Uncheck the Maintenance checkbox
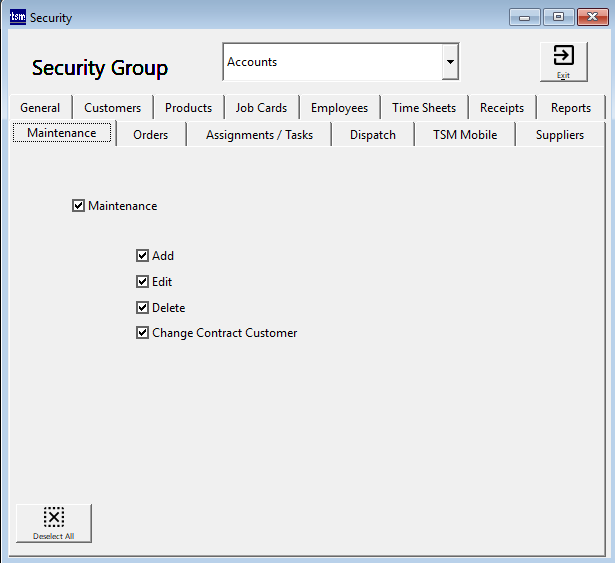This screenshot has width=615, height=563. point(79,206)
